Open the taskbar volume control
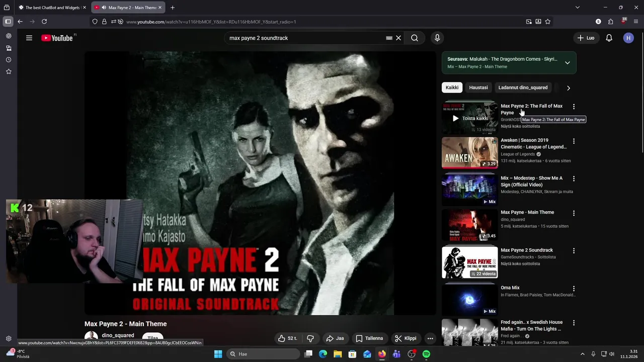Viewport: 644px width, 362px height. pos(612,354)
